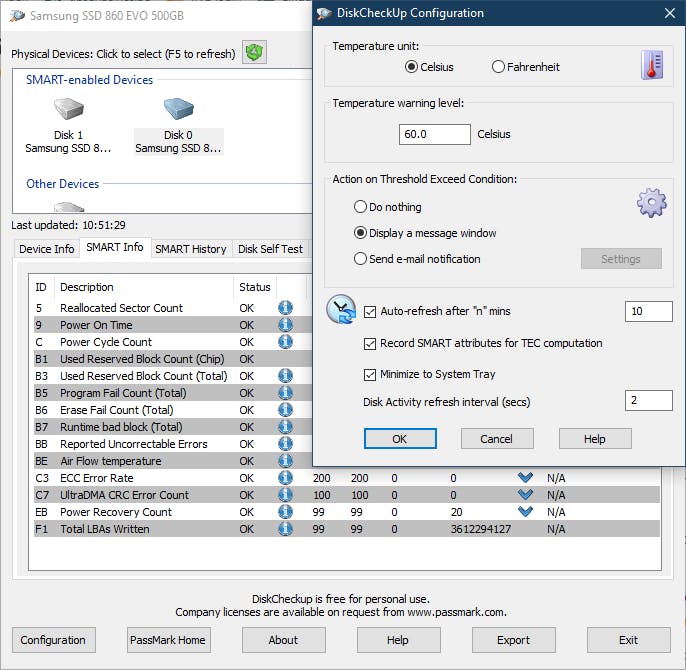Close the DiskCheckUp Configuration dialog
This screenshot has width=686, height=670.
[x=669, y=13]
